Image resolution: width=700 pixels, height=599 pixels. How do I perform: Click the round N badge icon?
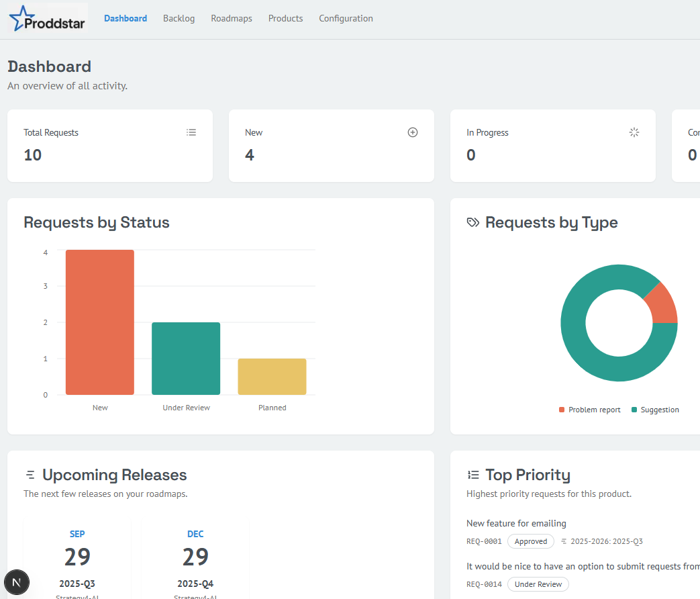[17, 582]
